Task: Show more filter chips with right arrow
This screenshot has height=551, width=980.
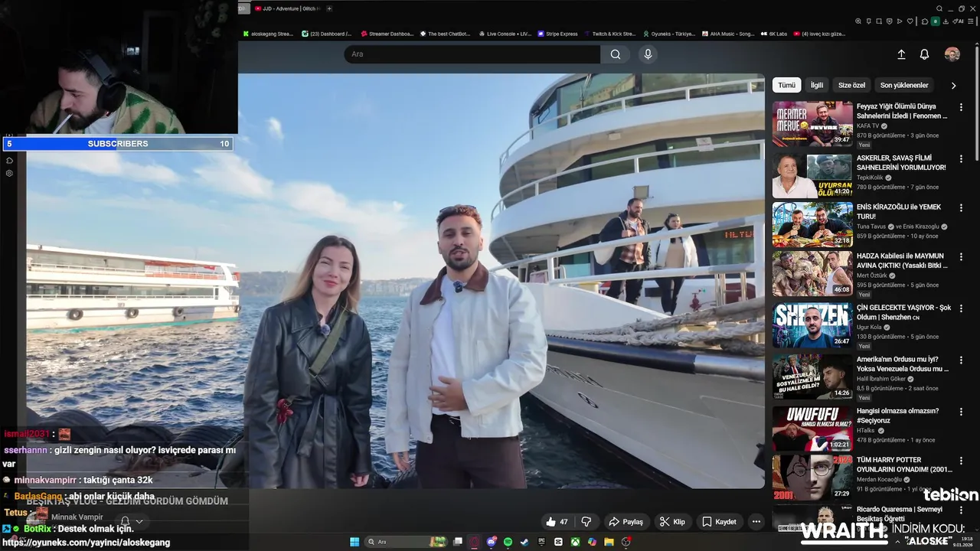Action: point(953,86)
